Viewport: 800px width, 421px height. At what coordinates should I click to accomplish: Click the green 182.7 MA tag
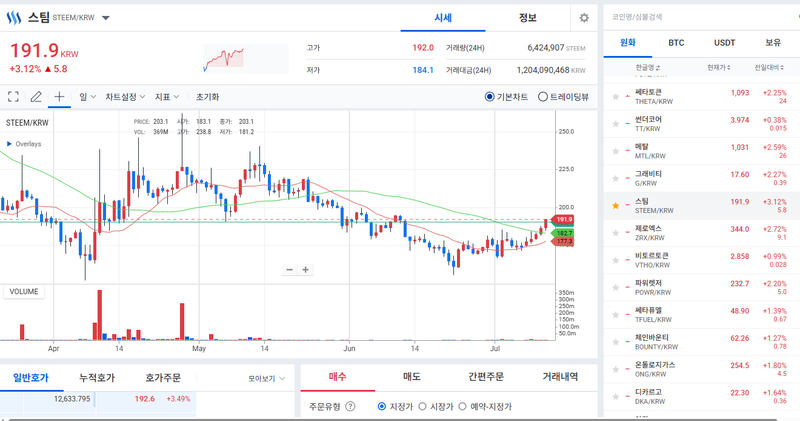563,233
